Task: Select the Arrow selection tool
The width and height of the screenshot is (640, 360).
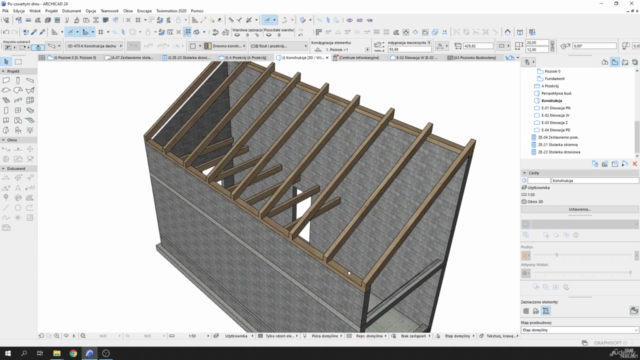Action: click(6, 62)
